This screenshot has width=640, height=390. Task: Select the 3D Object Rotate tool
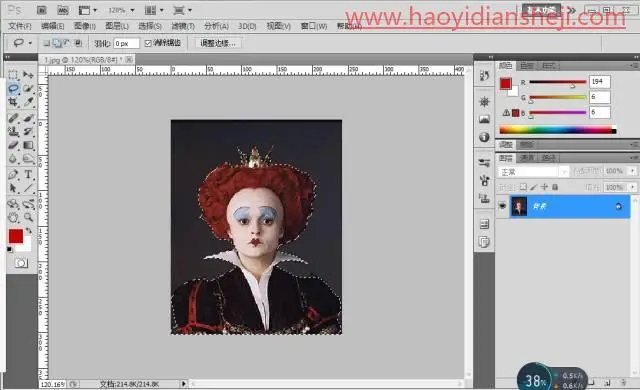click(x=13, y=204)
